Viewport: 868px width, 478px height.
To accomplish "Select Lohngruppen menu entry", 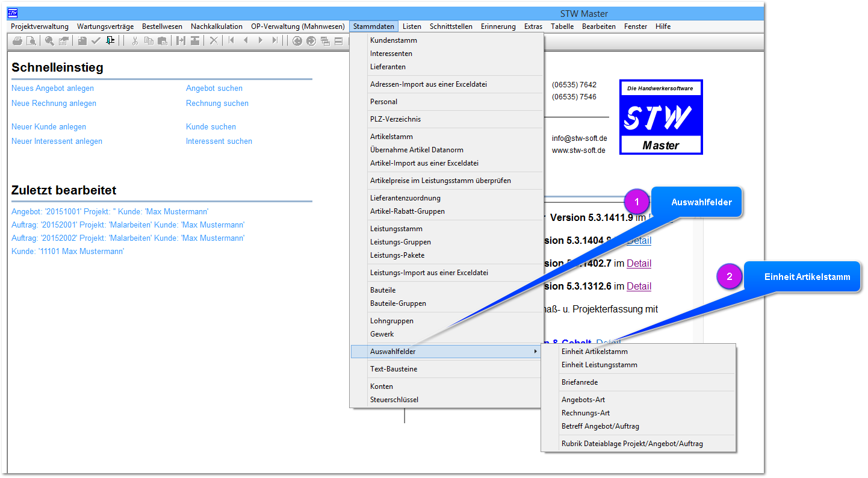I will [x=392, y=321].
